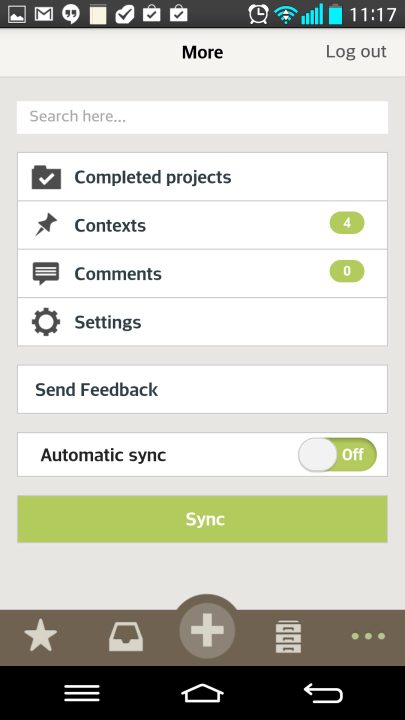Open Send Feedback

click(202, 389)
